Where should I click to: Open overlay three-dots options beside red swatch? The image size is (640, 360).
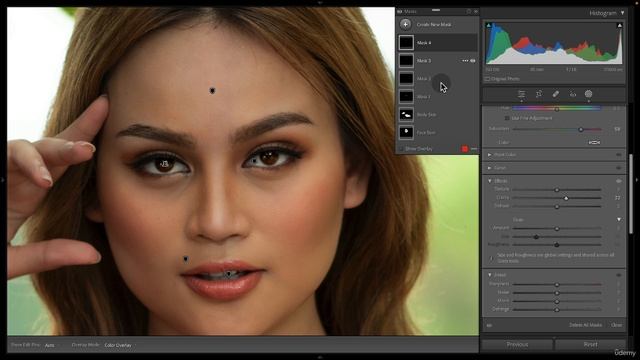[x=473, y=149]
